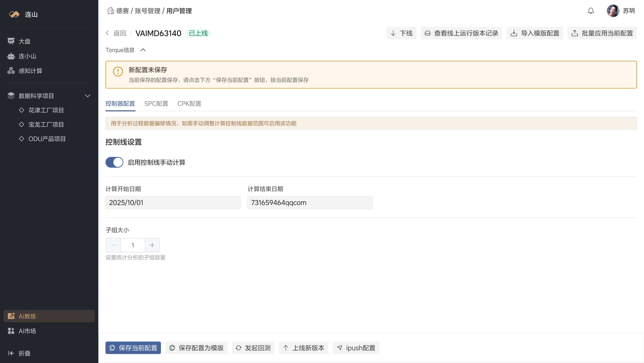Click 发起回测 refresh button
Image resolution: width=644 pixels, height=363 pixels.
(253, 348)
